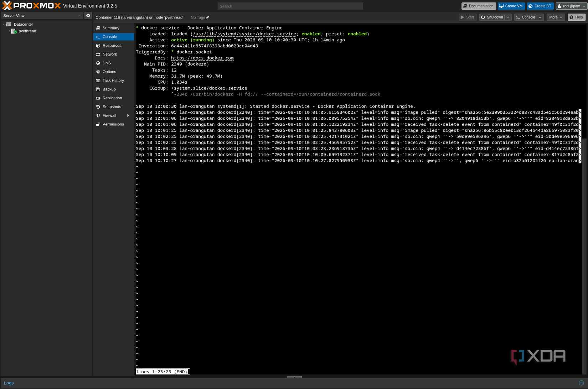Switch to the Summary tab

114,28
